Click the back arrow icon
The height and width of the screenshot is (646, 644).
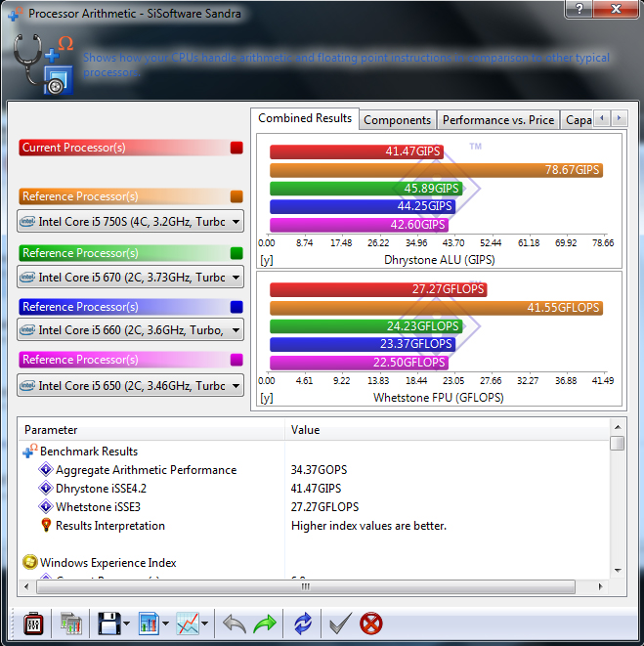click(234, 624)
